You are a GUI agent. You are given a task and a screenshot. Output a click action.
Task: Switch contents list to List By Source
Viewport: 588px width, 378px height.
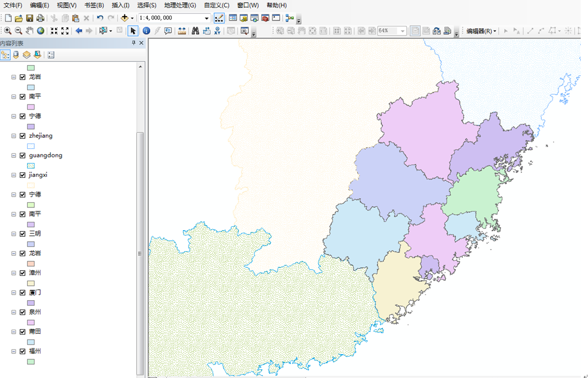(16, 55)
